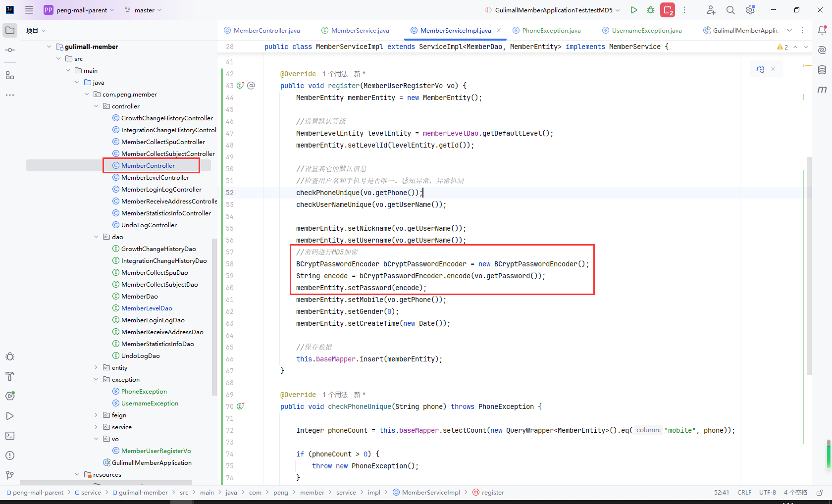Collapse the dao package

[x=96, y=237]
